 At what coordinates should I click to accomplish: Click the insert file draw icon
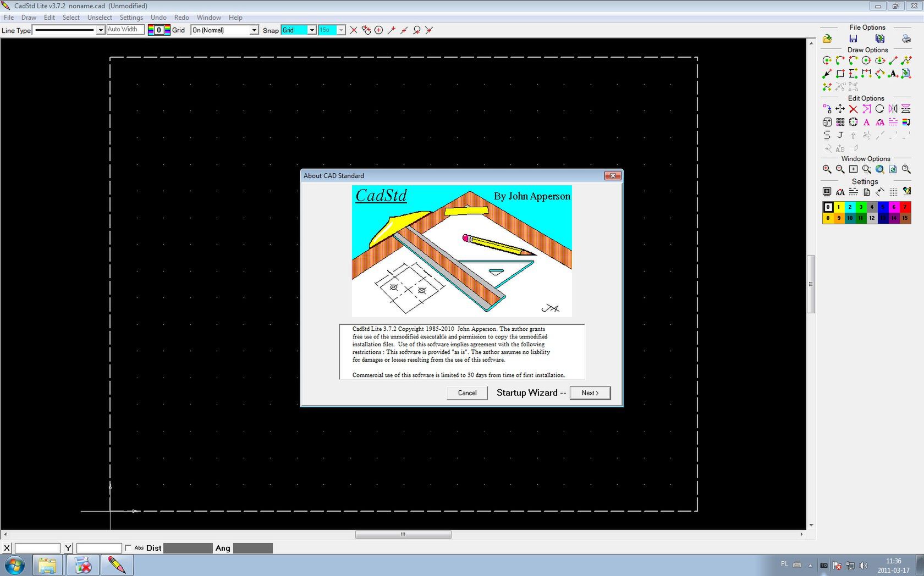click(906, 73)
